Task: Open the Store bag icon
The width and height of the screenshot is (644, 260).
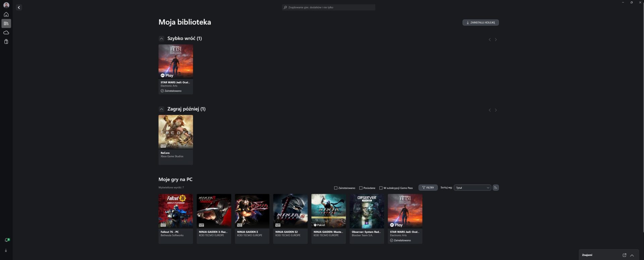Action: pyautogui.click(x=6, y=42)
